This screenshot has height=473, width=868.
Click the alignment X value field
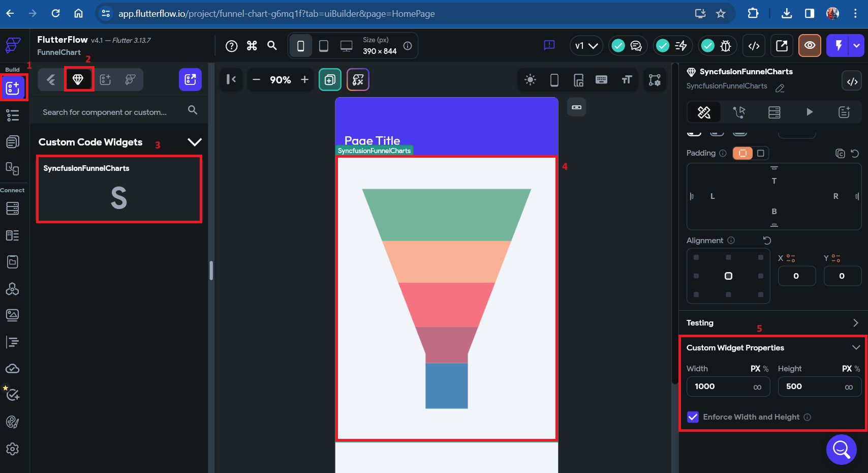click(797, 276)
